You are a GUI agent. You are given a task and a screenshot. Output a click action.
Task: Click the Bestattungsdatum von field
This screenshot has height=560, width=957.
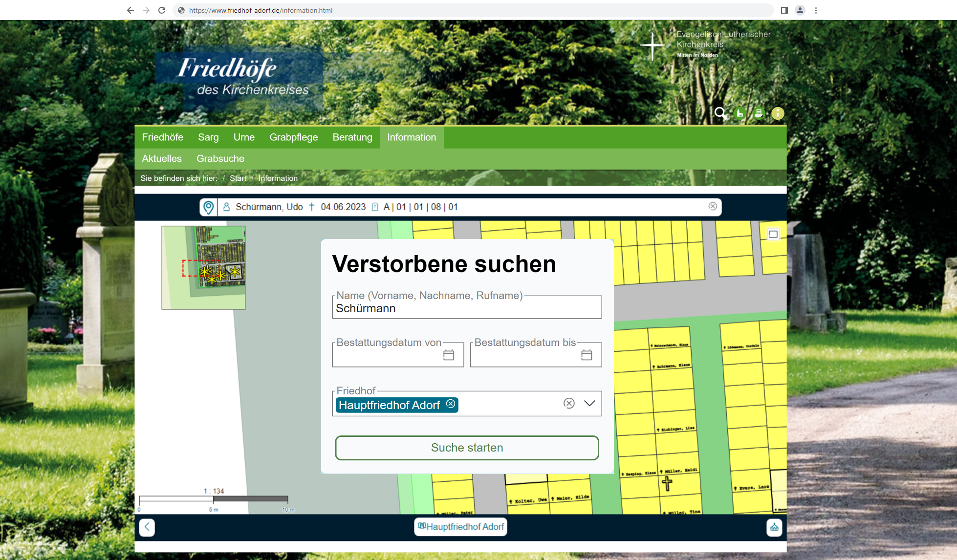tap(398, 355)
